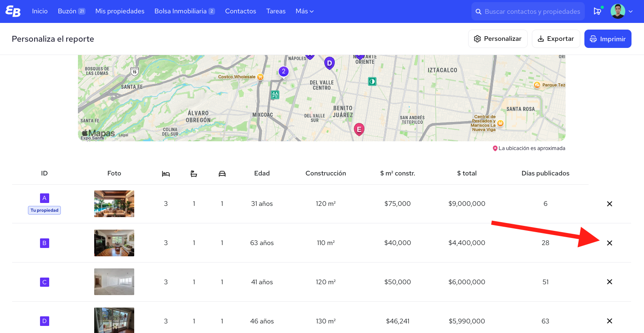Remove property A row with X
This screenshot has height=333, width=644.
(x=609, y=204)
